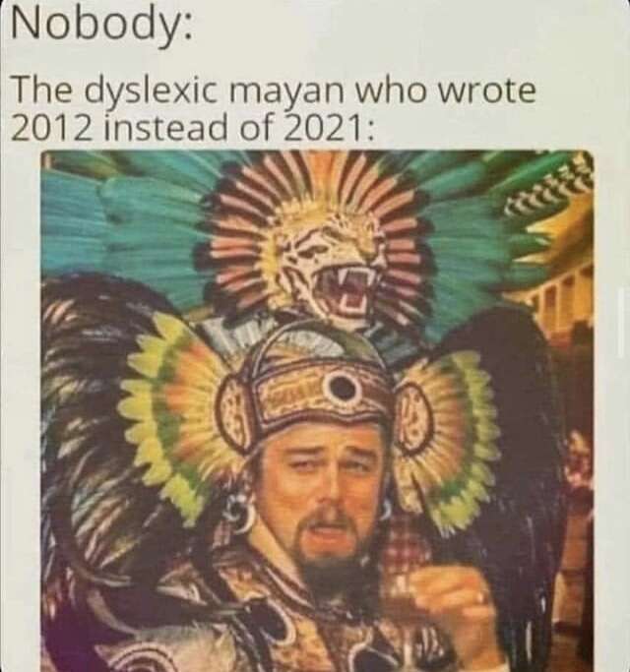Viewport: 630px width, 672px height.
Task: Click the man's squinting eyes
Action: (x=324, y=467)
